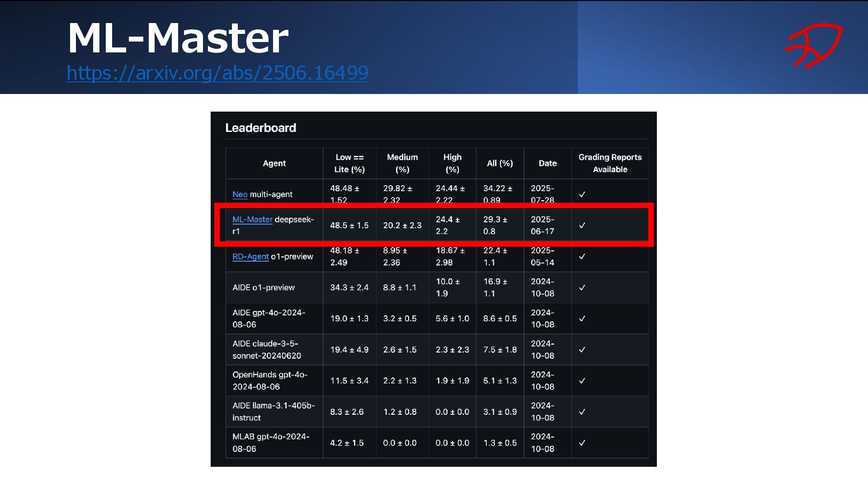Click the High (%) column header
868x488 pixels.
tap(453, 164)
